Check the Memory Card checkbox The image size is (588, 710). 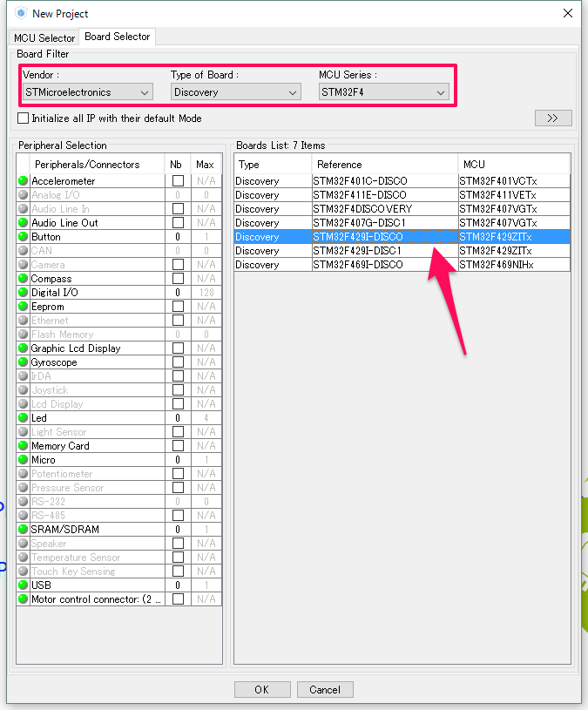click(178, 446)
